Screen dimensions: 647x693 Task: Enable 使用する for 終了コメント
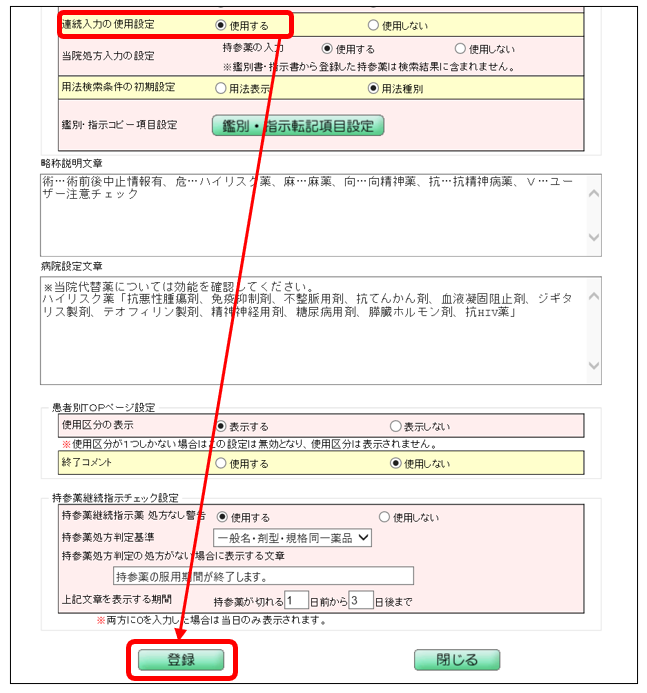221,463
